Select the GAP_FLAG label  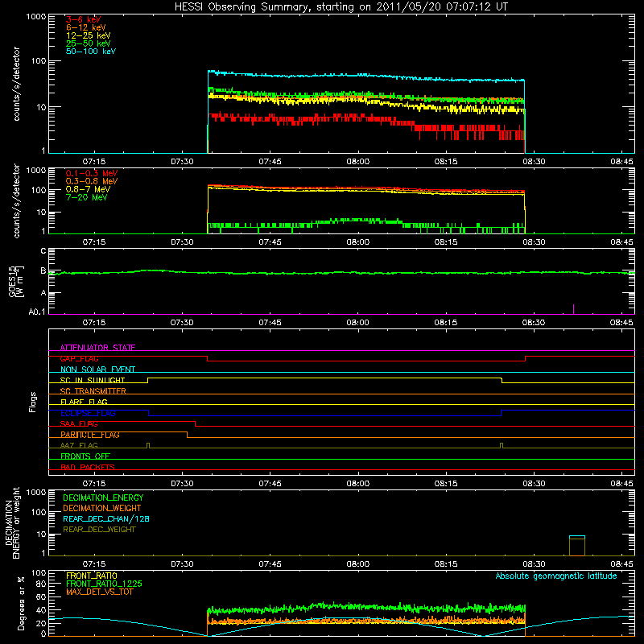pos(79,358)
